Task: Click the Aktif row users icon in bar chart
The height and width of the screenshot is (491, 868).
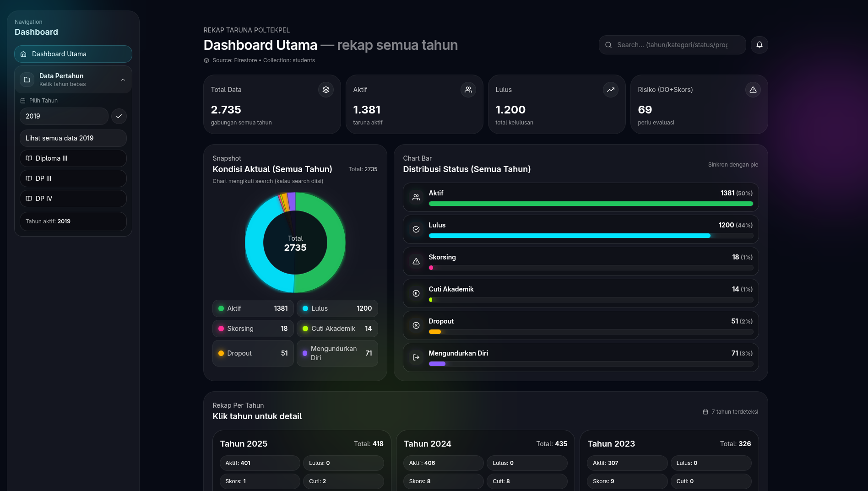Action: [x=416, y=197]
